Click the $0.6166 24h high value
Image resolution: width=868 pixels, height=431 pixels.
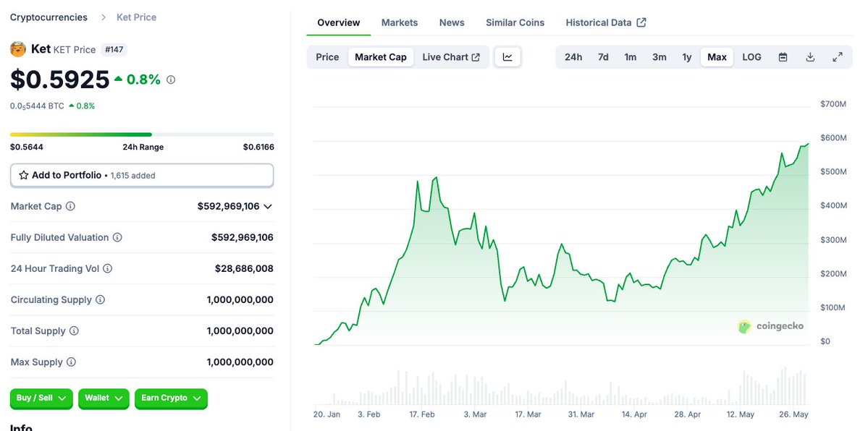point(258,148)
